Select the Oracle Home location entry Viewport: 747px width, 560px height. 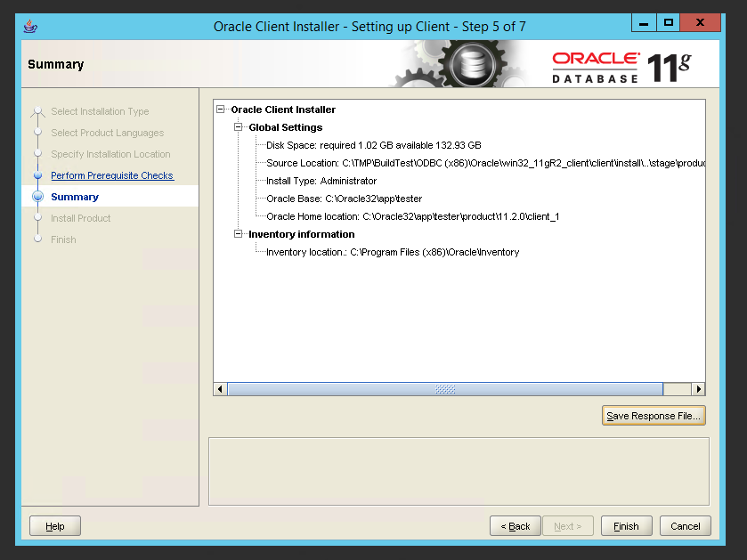tap(412, 216)
